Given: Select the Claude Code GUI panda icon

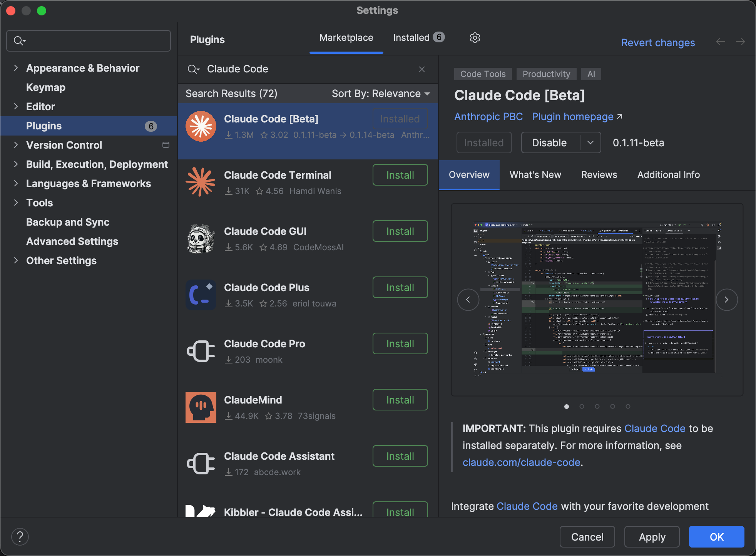Looking at the screenshot, I should [x=201, y=239].
